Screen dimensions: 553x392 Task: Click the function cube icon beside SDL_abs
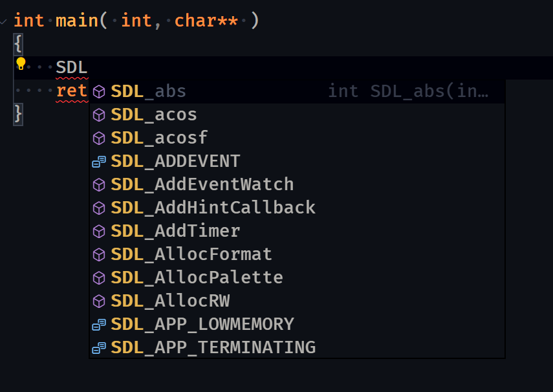click(99, 91)
